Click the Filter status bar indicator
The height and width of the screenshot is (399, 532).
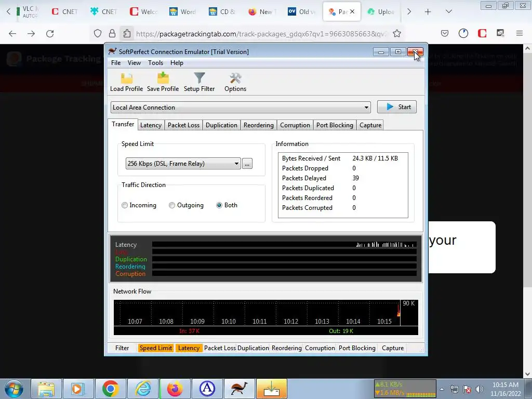pyautogui.click(x=122, y=348)
